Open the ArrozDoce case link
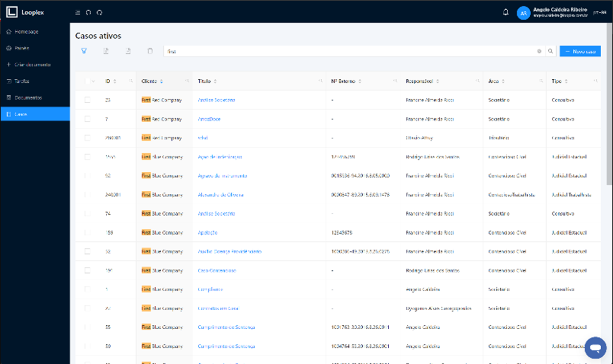 [x=209, y=119]
